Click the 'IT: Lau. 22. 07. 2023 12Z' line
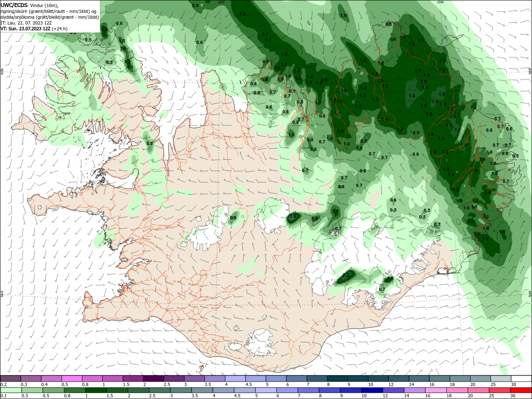Screen dimensions: 532x399 26,23
